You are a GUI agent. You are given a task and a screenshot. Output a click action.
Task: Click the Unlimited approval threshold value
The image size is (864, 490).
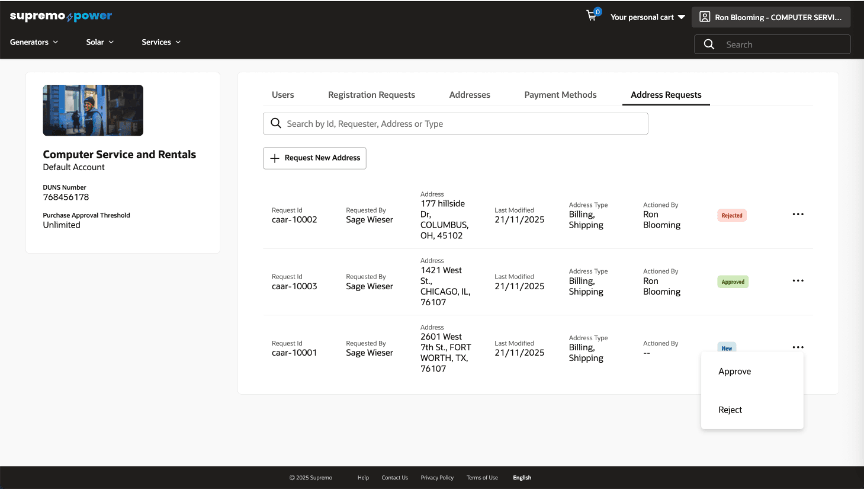[x=61, y=225]
